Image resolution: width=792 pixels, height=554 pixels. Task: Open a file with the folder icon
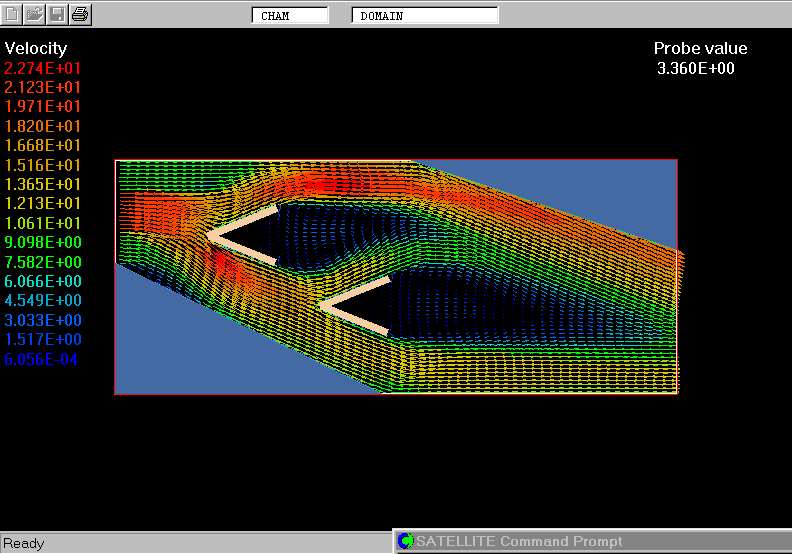(x=35, y=14)
